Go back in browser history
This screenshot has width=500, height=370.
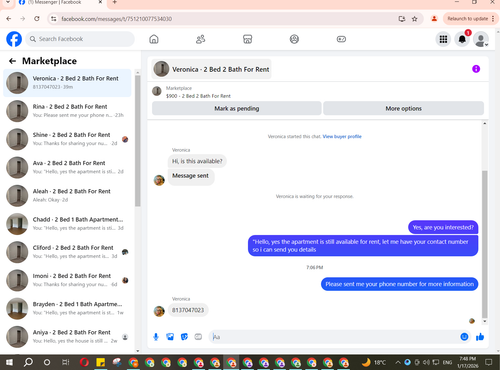[x=9, y=19]
